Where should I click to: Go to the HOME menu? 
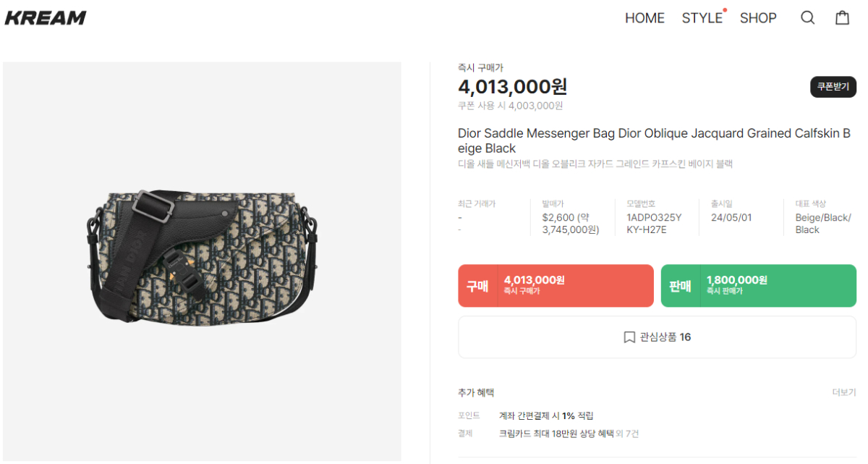click(x=644, y=18)
